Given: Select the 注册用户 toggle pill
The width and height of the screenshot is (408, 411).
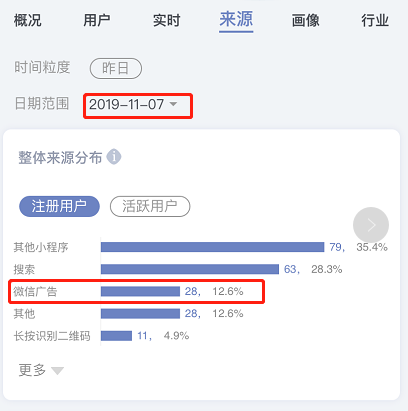Looking at the screenshot, I should (59, 206).
